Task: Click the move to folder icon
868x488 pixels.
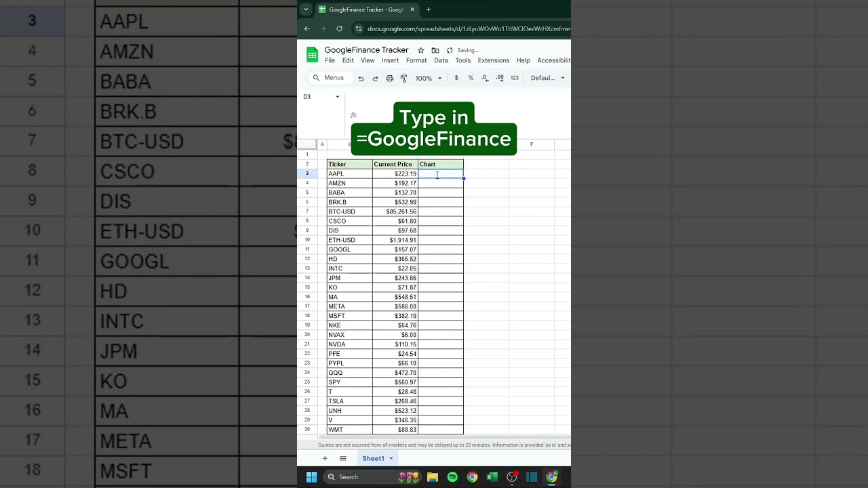Action: point(435,50)
